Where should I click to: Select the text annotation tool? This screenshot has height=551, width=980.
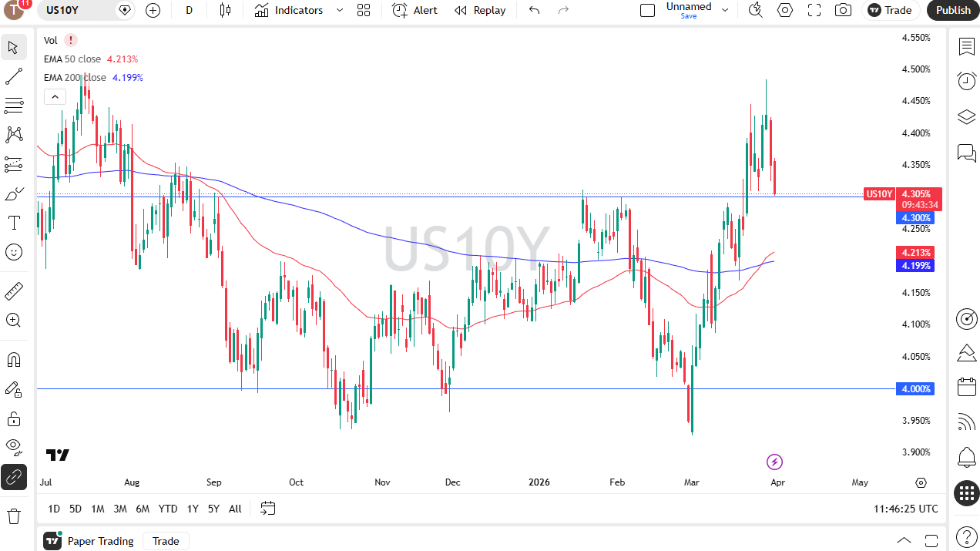[14, 223]
